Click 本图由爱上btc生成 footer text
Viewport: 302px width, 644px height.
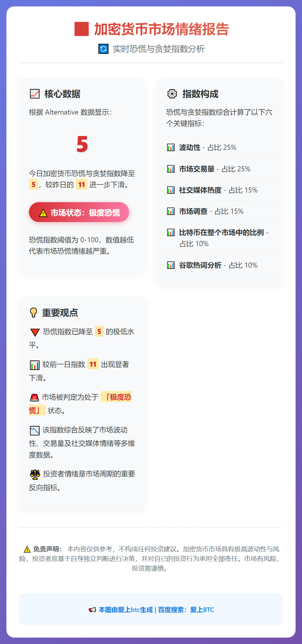pos(126,610)
